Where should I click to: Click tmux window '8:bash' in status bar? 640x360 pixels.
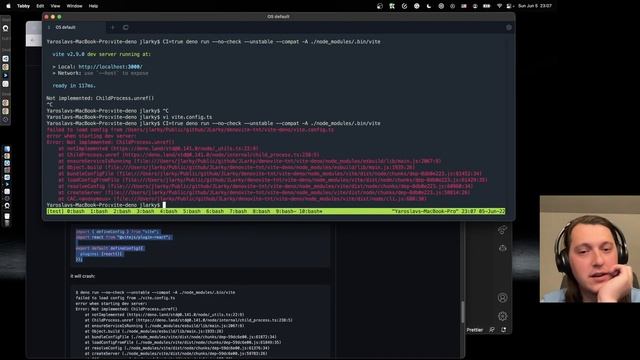point(261,211)
